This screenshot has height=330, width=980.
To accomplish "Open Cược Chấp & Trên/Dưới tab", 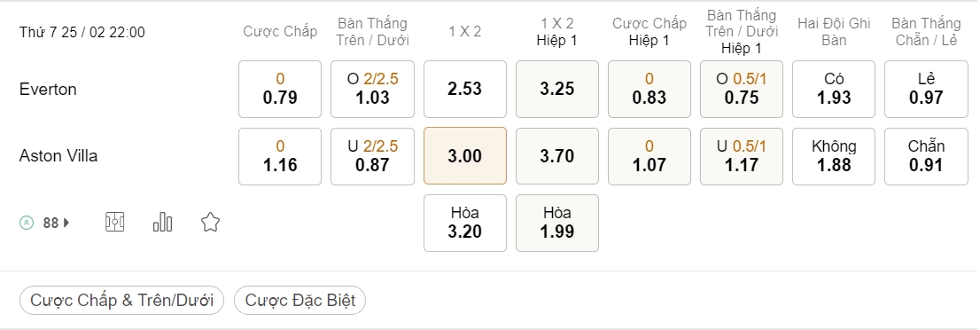I will click(122, 300).
